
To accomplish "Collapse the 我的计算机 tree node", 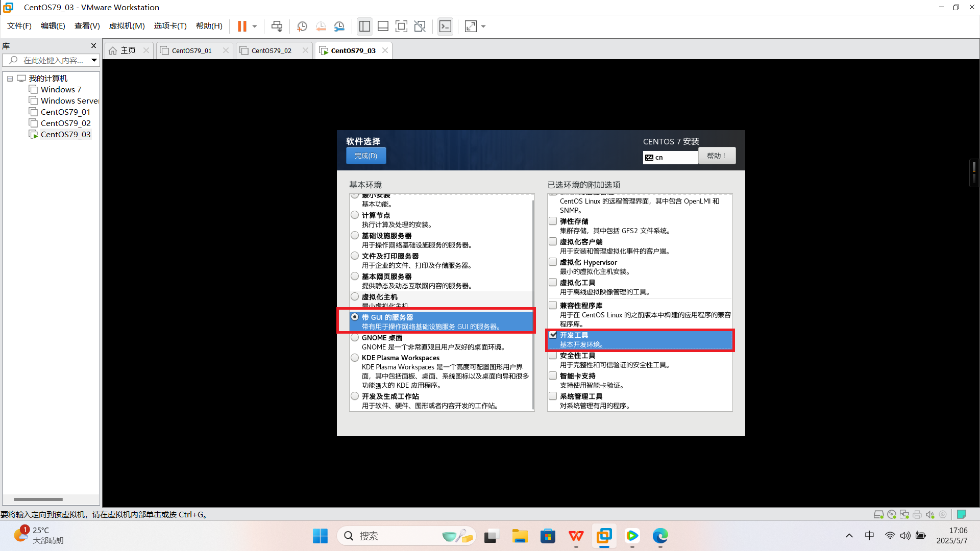I will pyautogui.click(x=10, y=79).
